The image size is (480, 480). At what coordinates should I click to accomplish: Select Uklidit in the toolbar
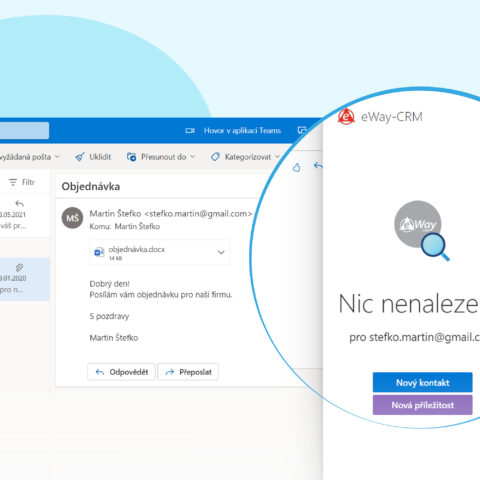100,157
